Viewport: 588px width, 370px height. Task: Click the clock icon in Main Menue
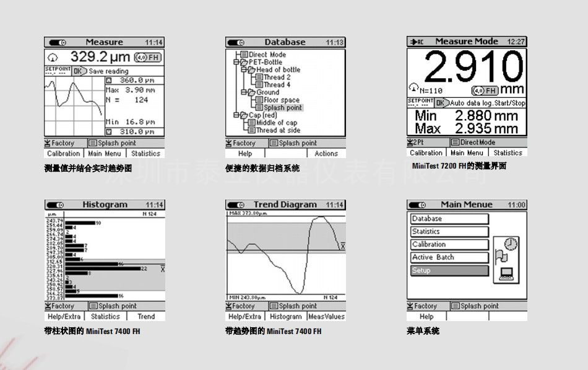coord(511,244)
